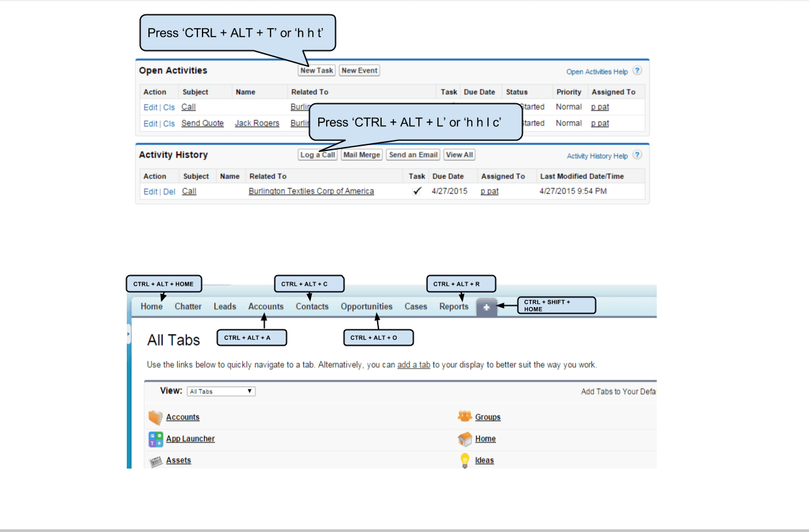Open the Open Activities Help link
The image size is (809, 532).
click(597, 72)
